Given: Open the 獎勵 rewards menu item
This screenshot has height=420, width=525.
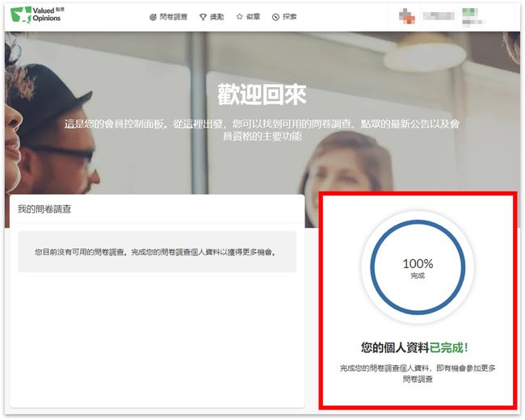Looking at the screenshot, I should coord(212,17).
